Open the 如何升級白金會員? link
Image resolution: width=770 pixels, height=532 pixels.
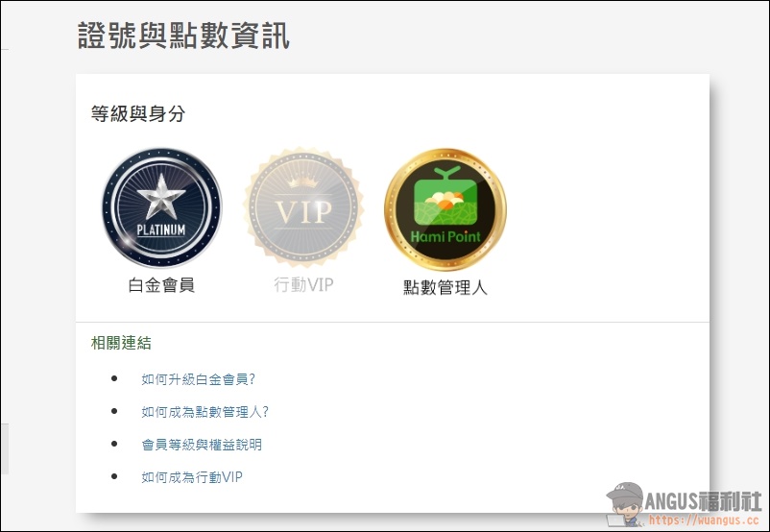click(x=199, y=379)
